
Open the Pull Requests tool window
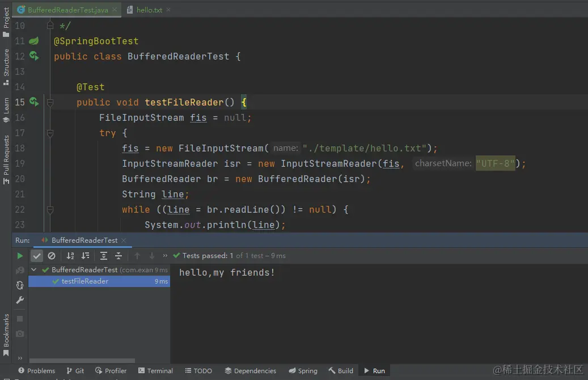click(6, 159)
